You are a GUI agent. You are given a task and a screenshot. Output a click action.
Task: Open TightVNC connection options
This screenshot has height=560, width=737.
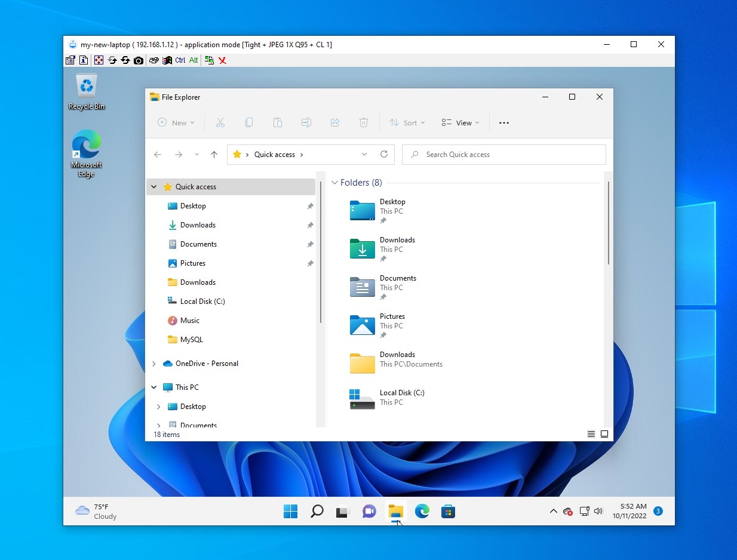click(70, 60)
